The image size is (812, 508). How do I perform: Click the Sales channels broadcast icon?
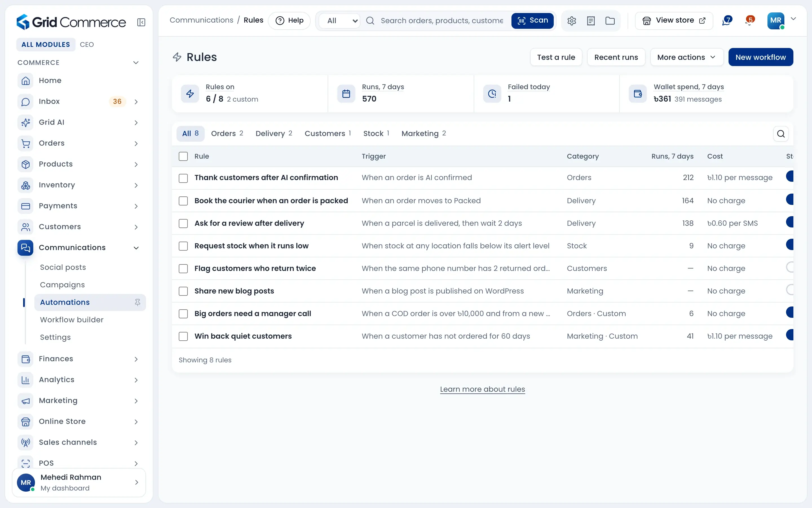[25, 442]
